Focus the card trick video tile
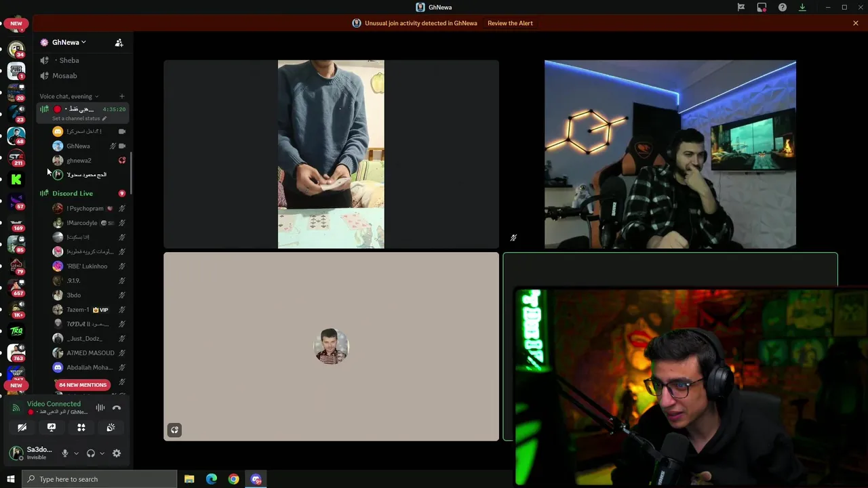868x488 pixels. 331,155
